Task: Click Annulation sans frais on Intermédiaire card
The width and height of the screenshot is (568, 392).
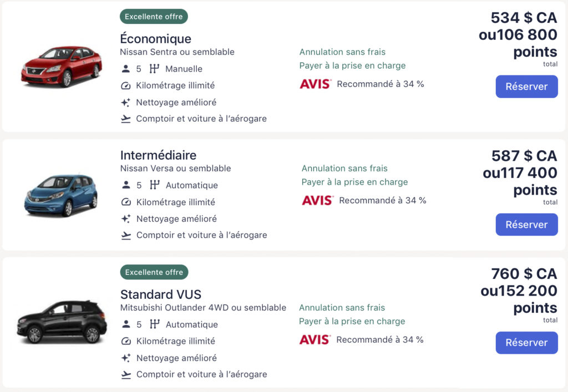Action: click(344, 169)
